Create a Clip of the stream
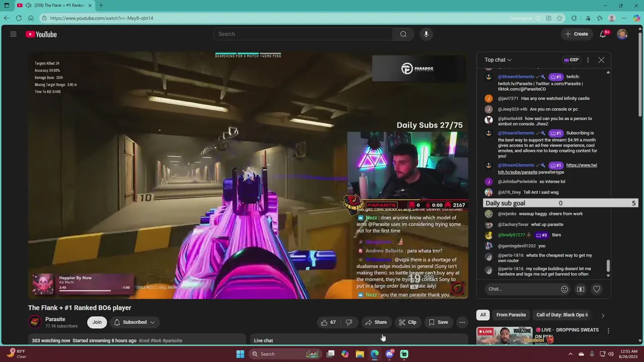644x362 pixels. (x=408, y=322)
